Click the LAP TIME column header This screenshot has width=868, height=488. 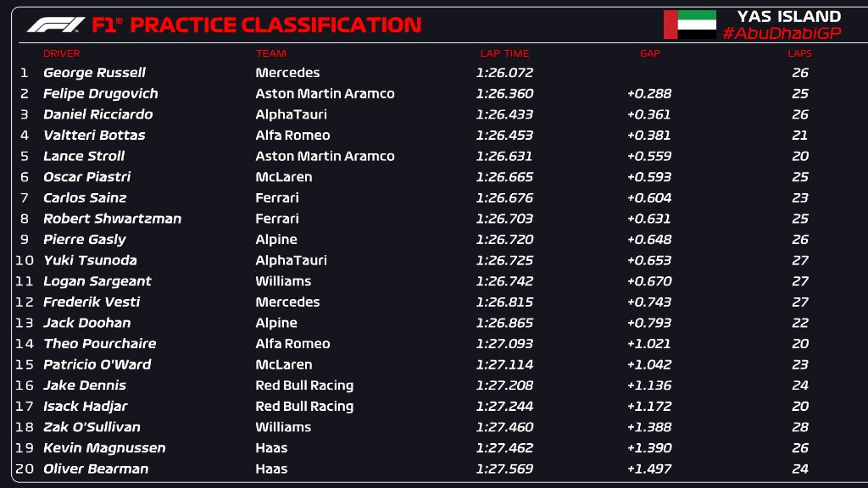click(x=504, y=53)
